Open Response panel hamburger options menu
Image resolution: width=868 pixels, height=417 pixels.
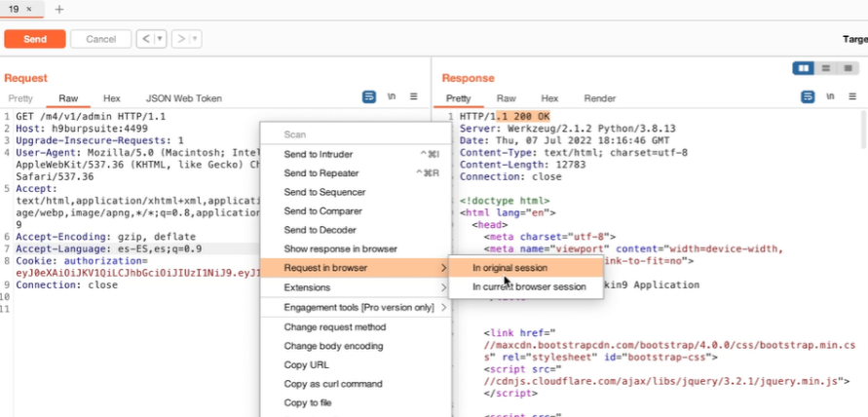[x=852, y=96]
